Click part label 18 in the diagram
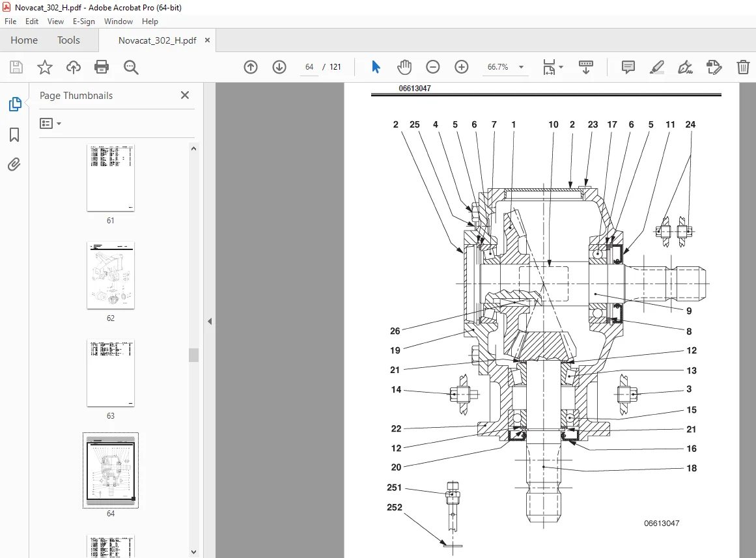 tap(692, 468)
